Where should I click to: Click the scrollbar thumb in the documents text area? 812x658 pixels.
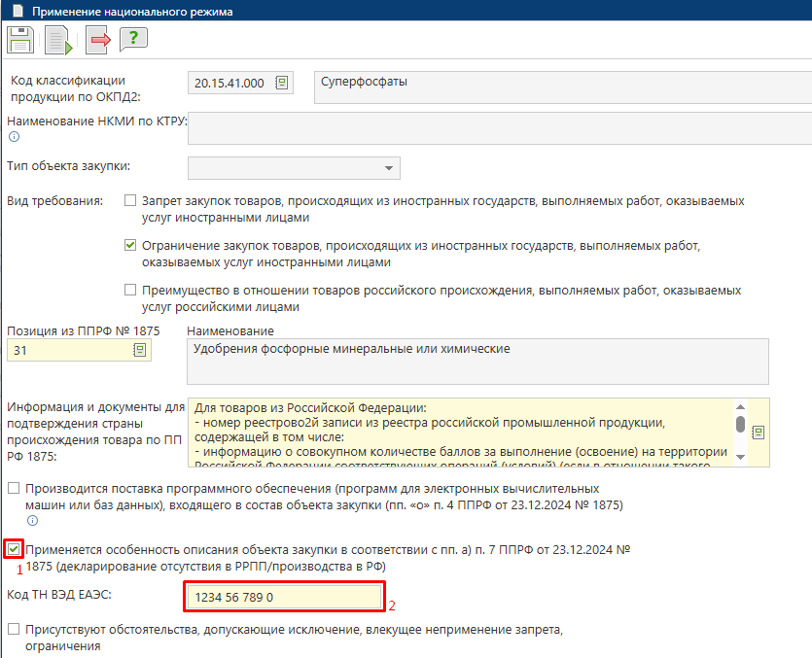click(739, 425)
